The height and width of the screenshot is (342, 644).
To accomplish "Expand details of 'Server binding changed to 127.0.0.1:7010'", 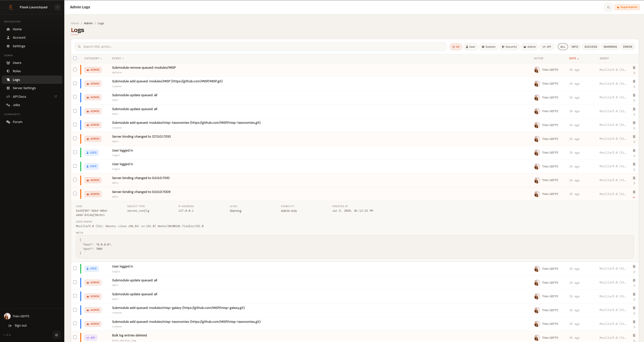I will click(634, 142).
